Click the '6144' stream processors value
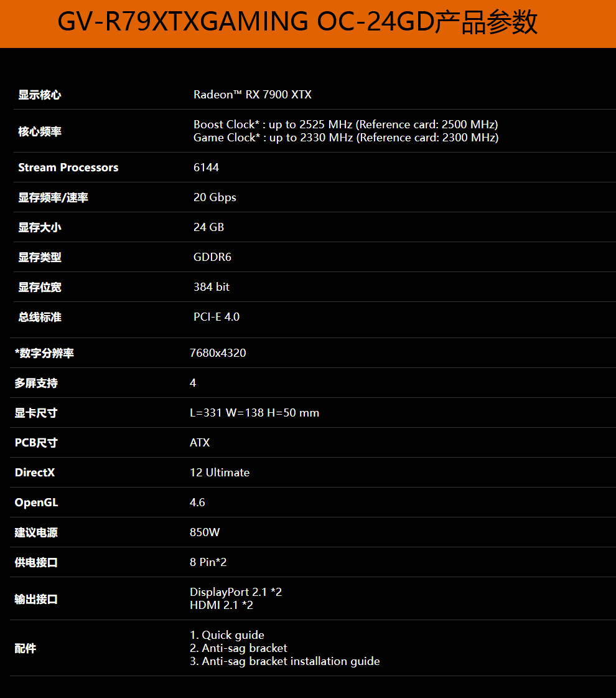Viewport: 616px width, 698px height. [x=207, y=167]
